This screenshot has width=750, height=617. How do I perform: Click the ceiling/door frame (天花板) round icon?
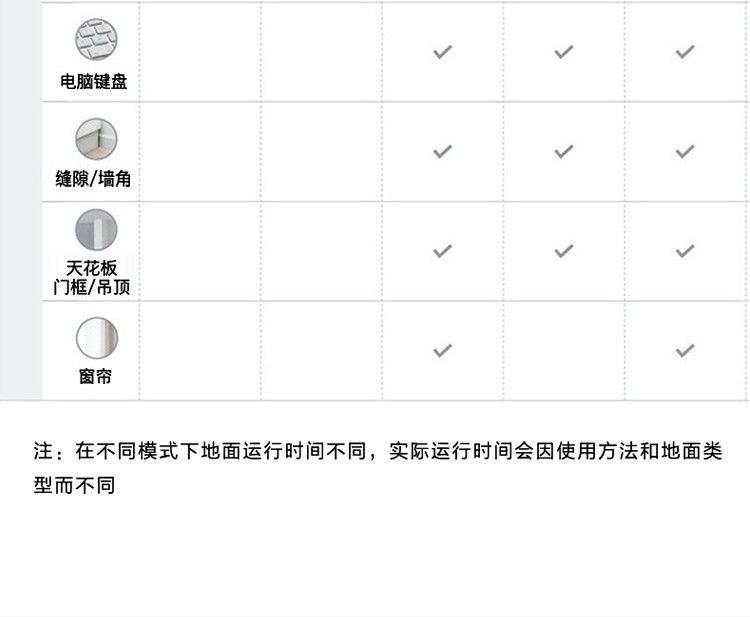point(96,230)
